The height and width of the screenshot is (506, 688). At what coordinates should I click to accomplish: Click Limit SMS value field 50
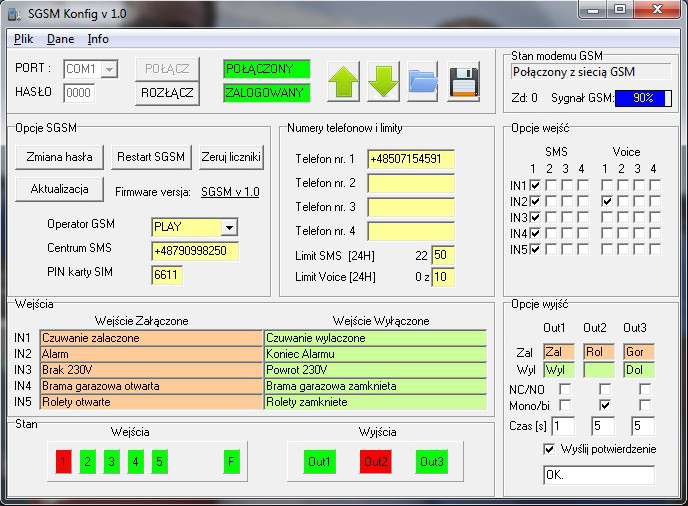[443, 255]
